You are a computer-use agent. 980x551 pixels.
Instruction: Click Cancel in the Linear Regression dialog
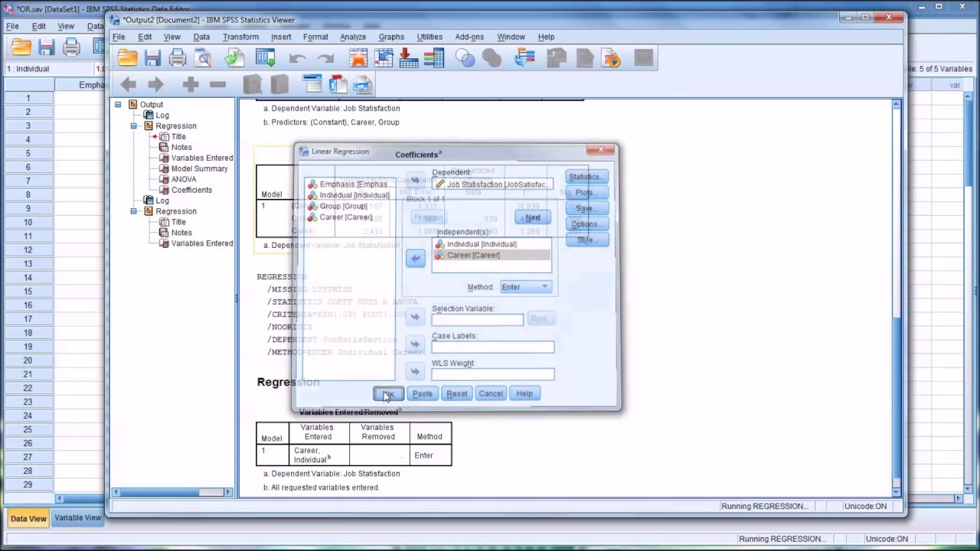point(491,393)
